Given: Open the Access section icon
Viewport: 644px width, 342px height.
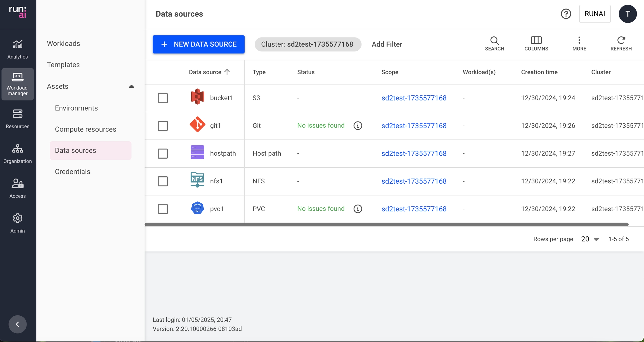Looking at the screenshot, I should point(17,188).
